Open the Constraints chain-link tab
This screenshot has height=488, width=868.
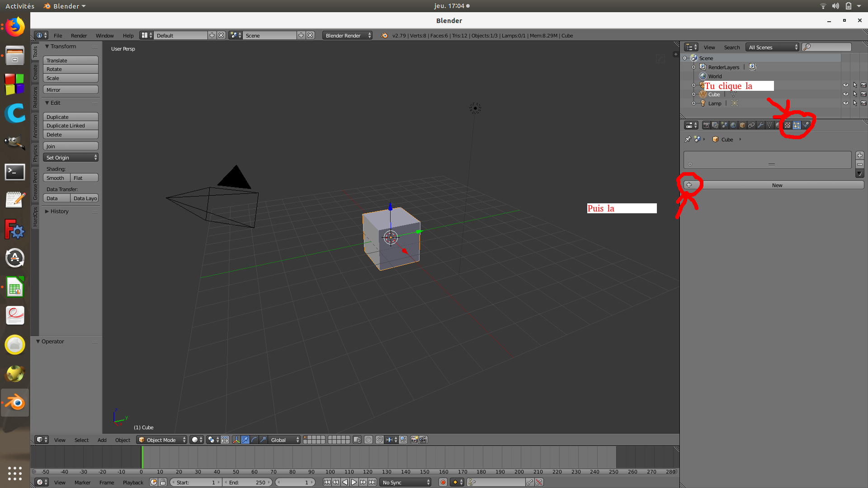coord(751,125)
